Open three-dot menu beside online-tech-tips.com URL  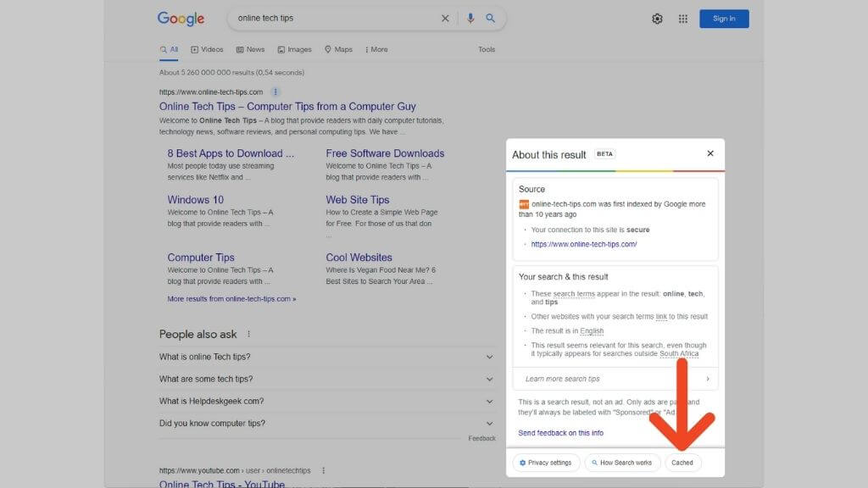point(275,91)
